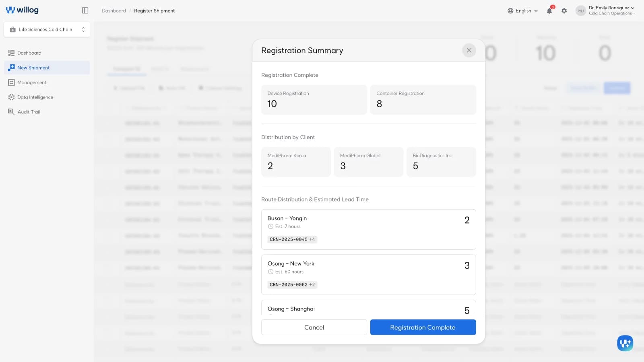Click the Device Registration card
This screenshot has height=362, width=644.
click(314, 100)
